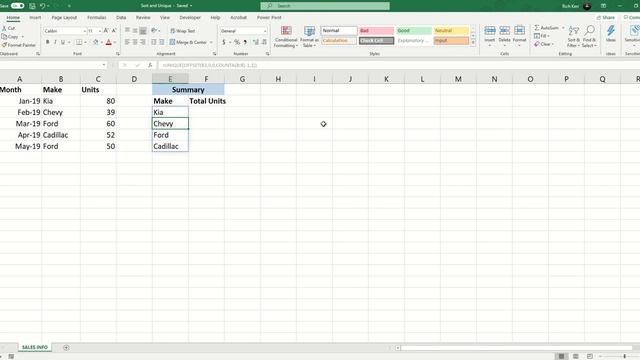The image size is (640, 360).
Task: Add a new sheet
Action: 66,347
